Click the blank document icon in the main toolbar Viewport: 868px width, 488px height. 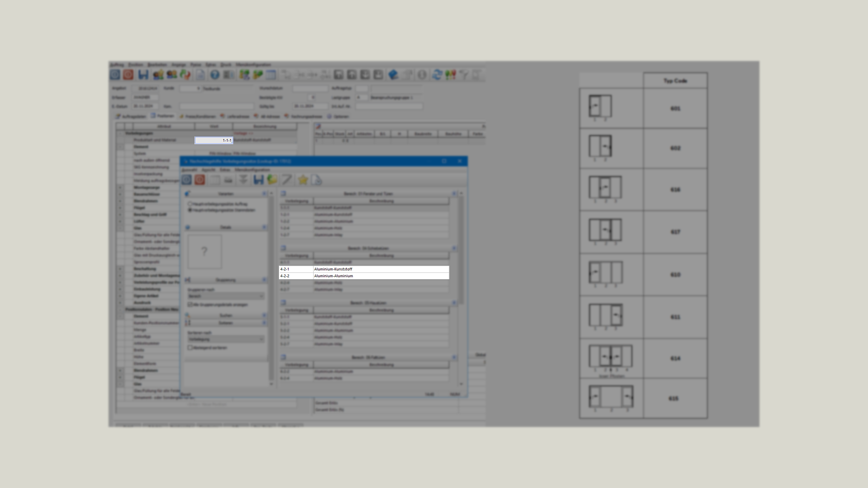click(x=200, y=75)
